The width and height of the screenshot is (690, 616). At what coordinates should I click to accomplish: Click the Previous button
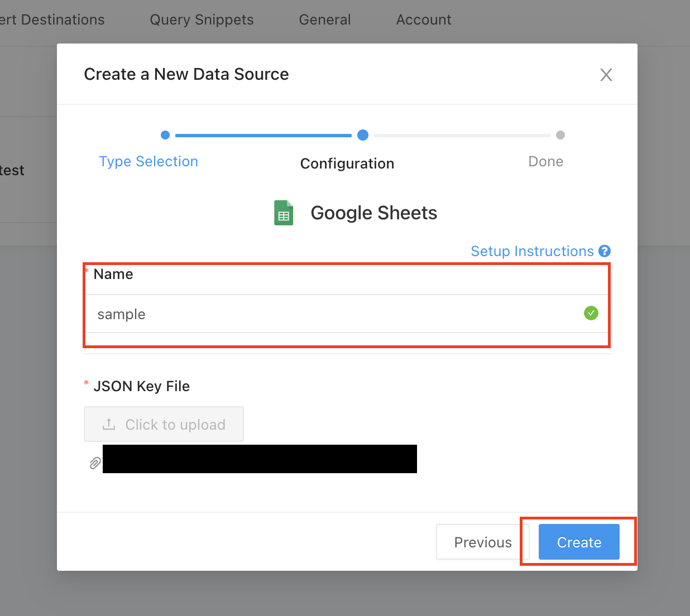[x=482, y=542]
